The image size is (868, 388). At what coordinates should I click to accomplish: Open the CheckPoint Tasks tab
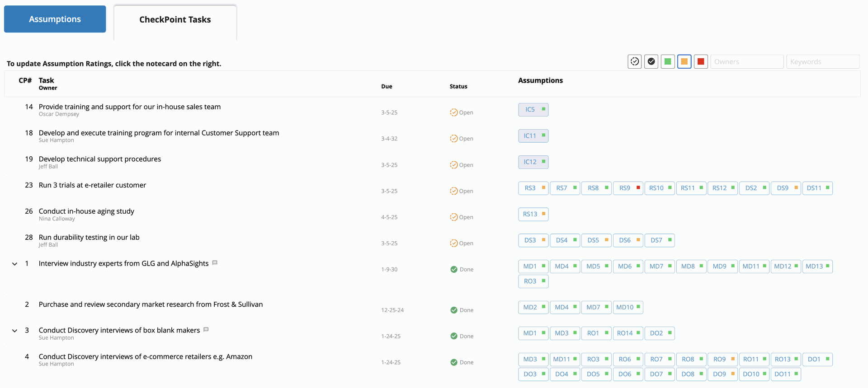pyautogui.click(x=175, y=20)
